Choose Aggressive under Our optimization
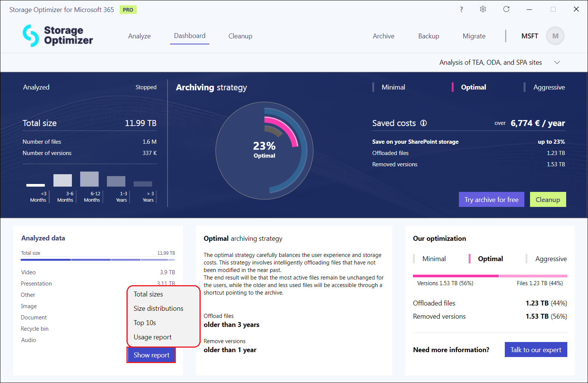588x383 pixels. click(x=550, y=259)
